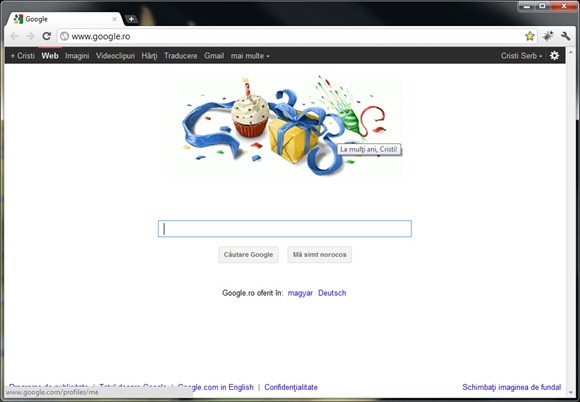Click the Căutare Google button
The width and height of the screenshot is (580, 402).
tap(248, 254)
